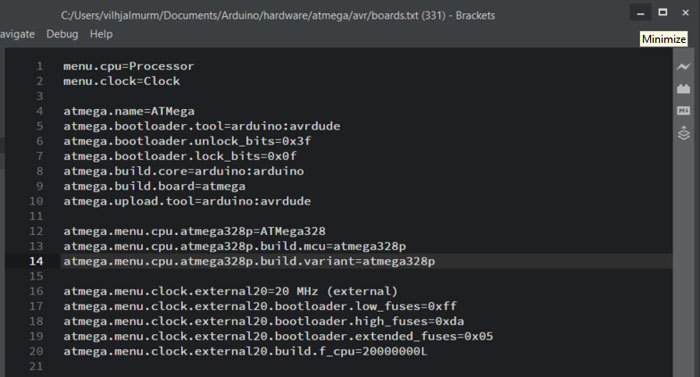This screenshot has height=377, width=700.
Task: Open the Extension Manager brick icon
Action: [x=683, y=88]
